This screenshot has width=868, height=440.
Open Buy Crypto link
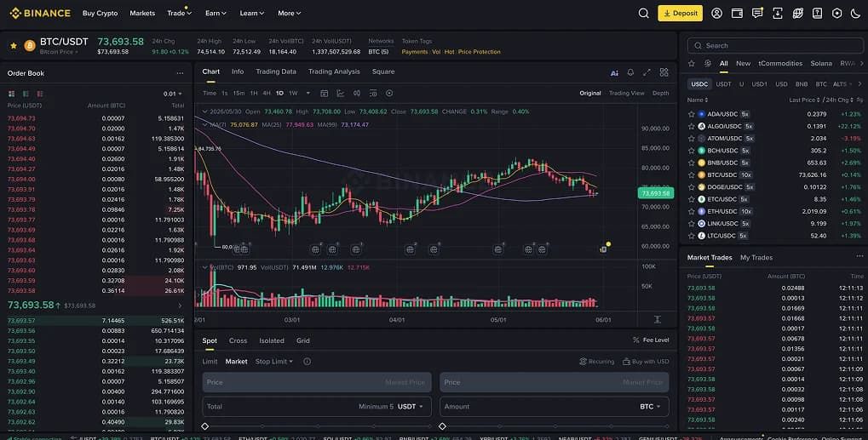click(101, 14)
